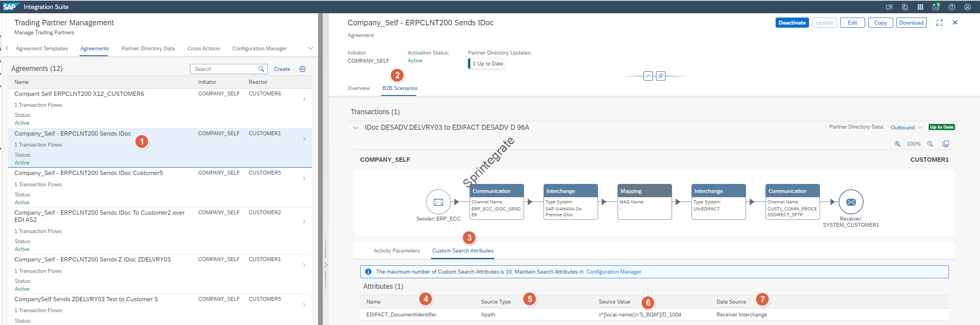
Task: Open the Outbound partner directory dropdown
Action: 906,127
